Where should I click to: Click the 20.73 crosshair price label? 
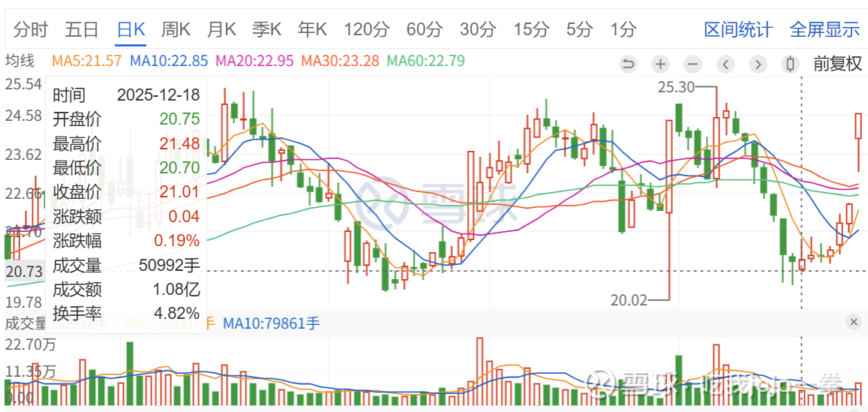[23, 272]
